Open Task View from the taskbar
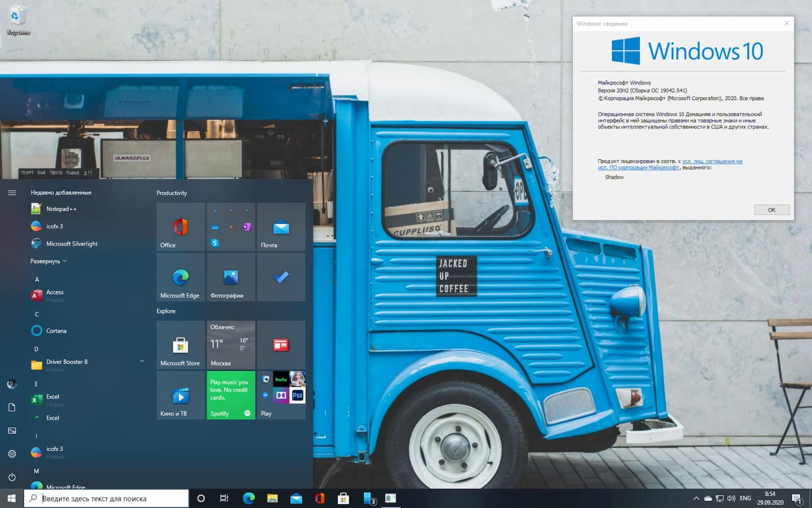The width and height of the screenshot is (812, 508). click(x=224, y=498)
